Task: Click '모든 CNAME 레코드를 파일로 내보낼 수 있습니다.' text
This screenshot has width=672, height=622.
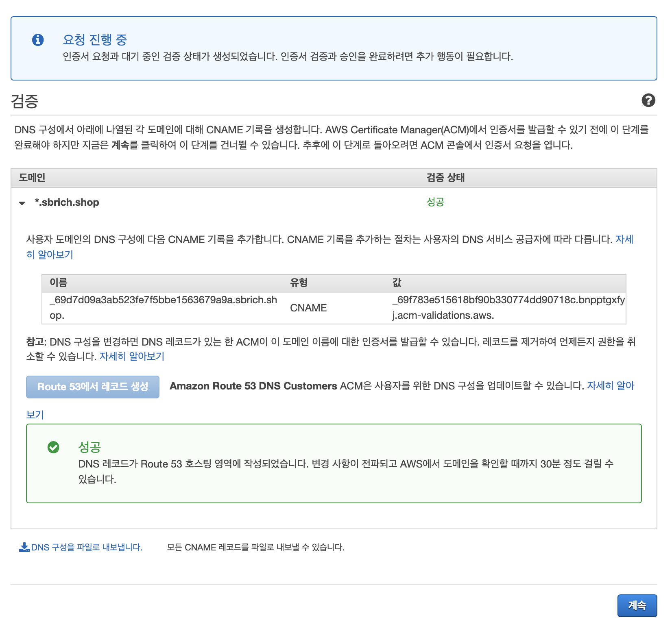Action: tap(255, 547)
